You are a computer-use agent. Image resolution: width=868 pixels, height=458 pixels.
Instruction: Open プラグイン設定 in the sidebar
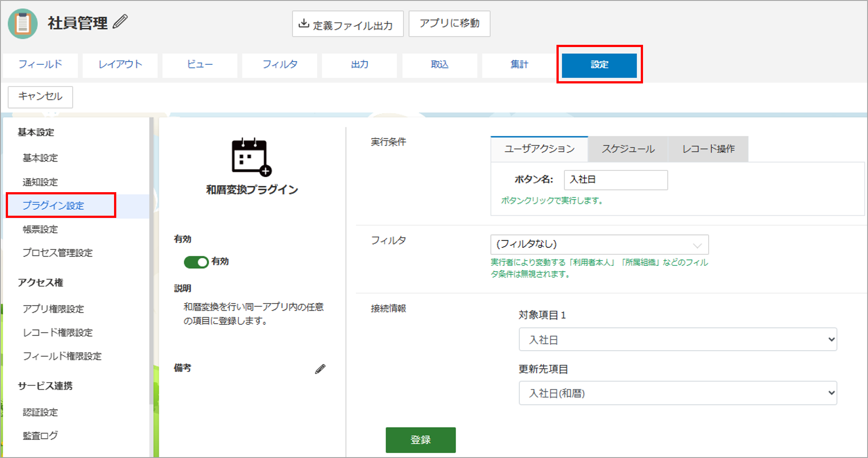53,205
